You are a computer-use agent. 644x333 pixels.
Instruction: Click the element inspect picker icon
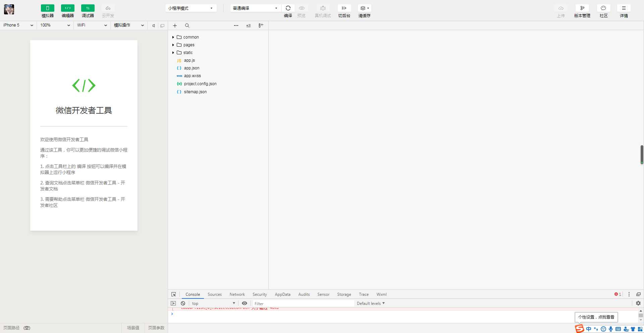click(x=173, y=294)
